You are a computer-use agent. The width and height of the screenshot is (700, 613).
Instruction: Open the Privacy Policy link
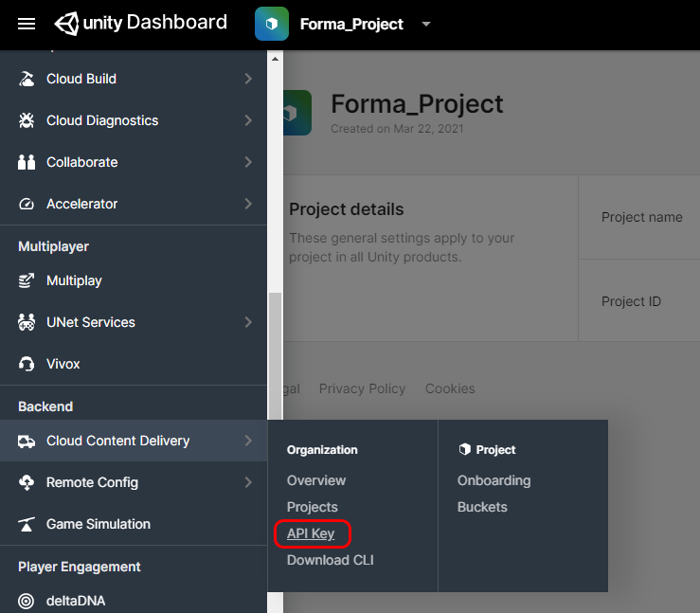pos(362,388)
